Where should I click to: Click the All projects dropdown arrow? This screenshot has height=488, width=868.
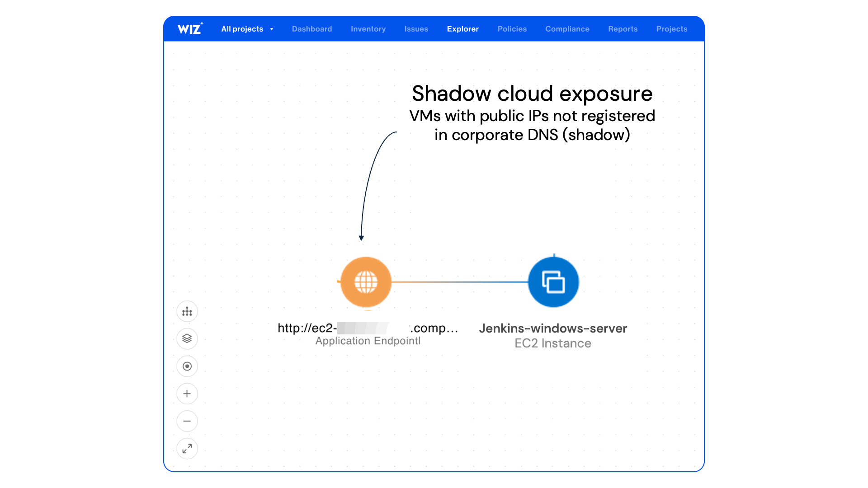point(272,29)
